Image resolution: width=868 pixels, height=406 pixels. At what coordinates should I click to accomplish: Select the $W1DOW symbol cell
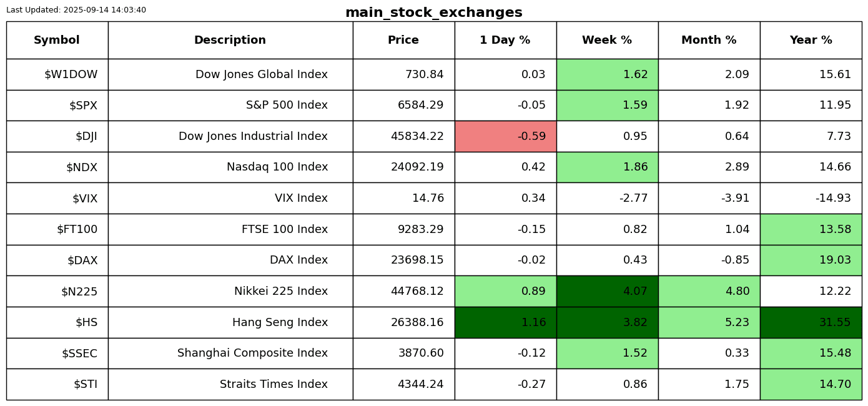(71, 75)
